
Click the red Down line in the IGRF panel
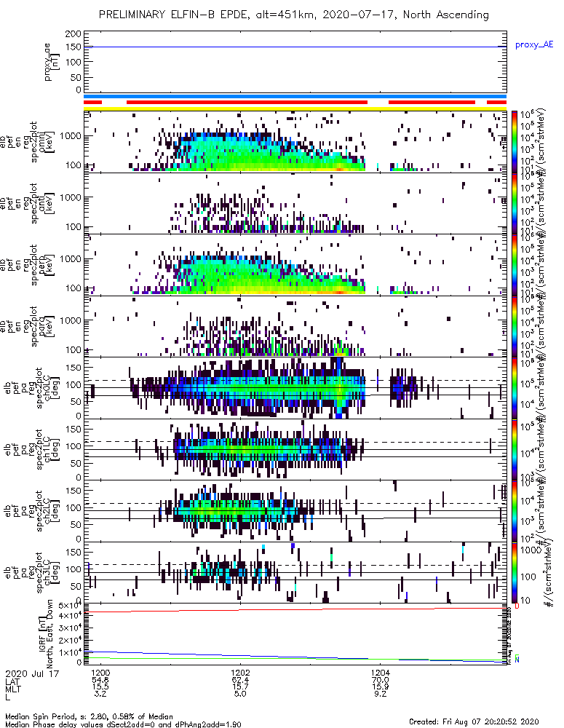(295, 609)
